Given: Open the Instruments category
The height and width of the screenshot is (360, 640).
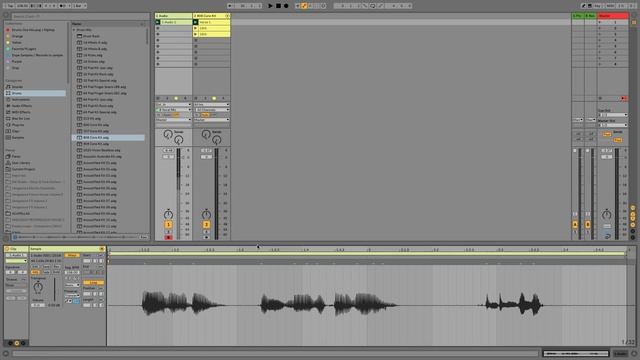Looking at the screenshot, I should [21, 100].
